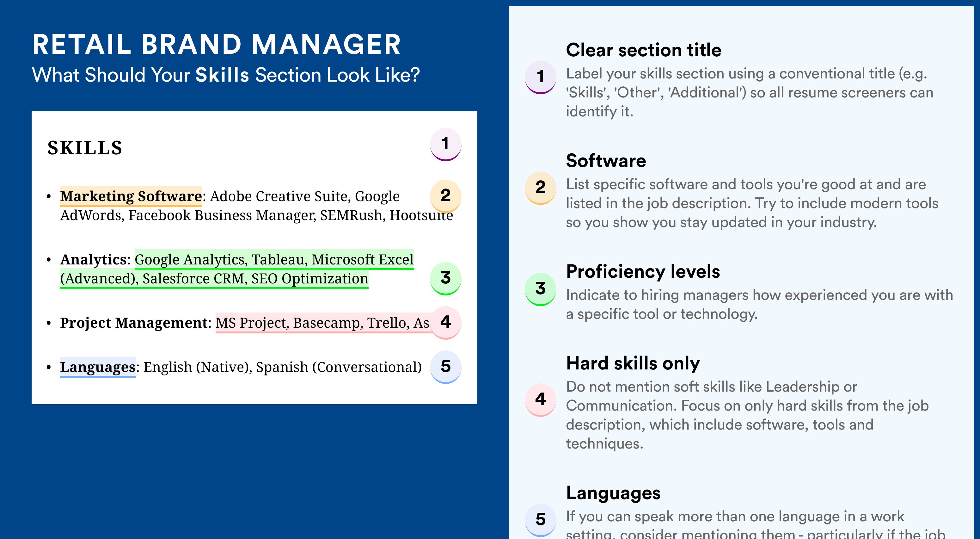Click the blue highlighted Languages label
980x539 pixels.
click(98, 367)
